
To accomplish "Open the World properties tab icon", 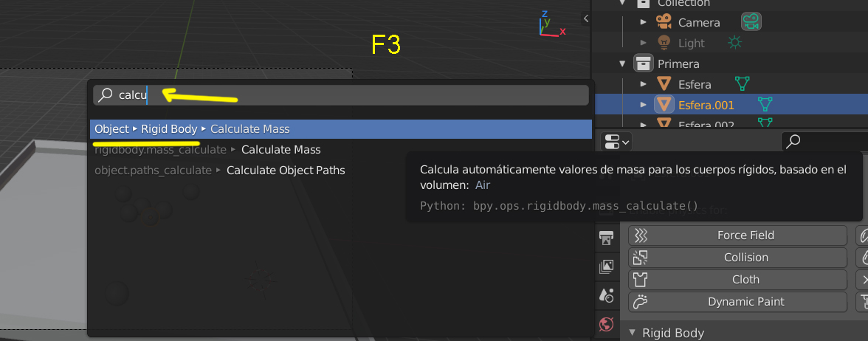I will [x=607, y=324].
